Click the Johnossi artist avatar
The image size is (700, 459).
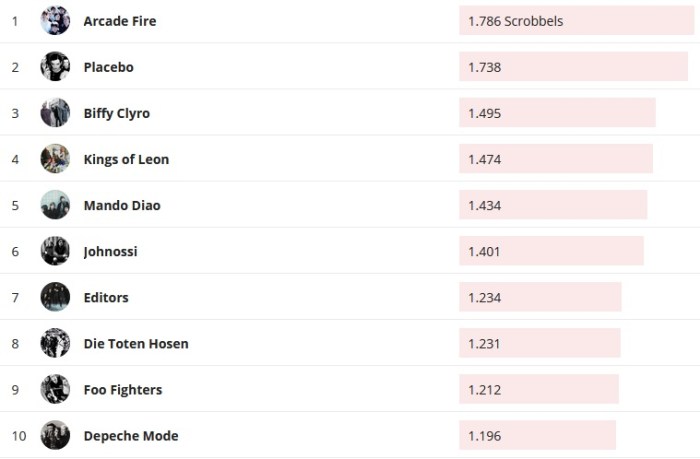coord(55,251)
